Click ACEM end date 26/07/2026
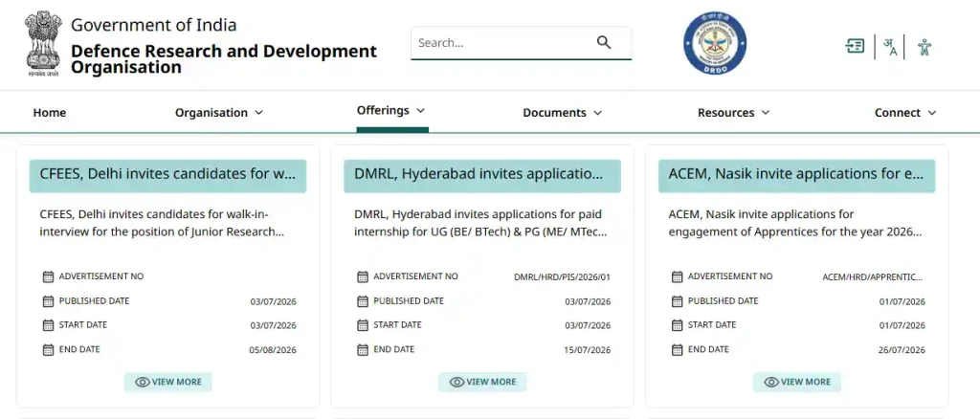Viewport: 980px width, 419px height. click(902, 350)
